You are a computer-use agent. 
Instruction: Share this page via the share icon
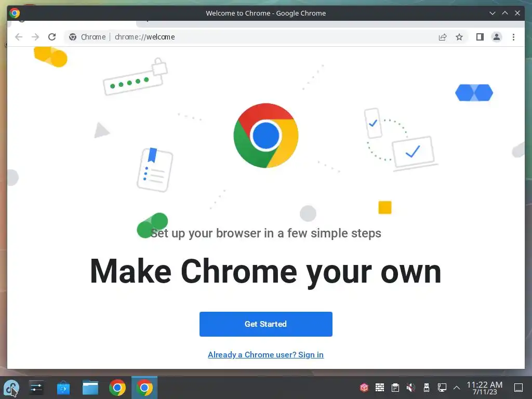(x=443, y=37)
